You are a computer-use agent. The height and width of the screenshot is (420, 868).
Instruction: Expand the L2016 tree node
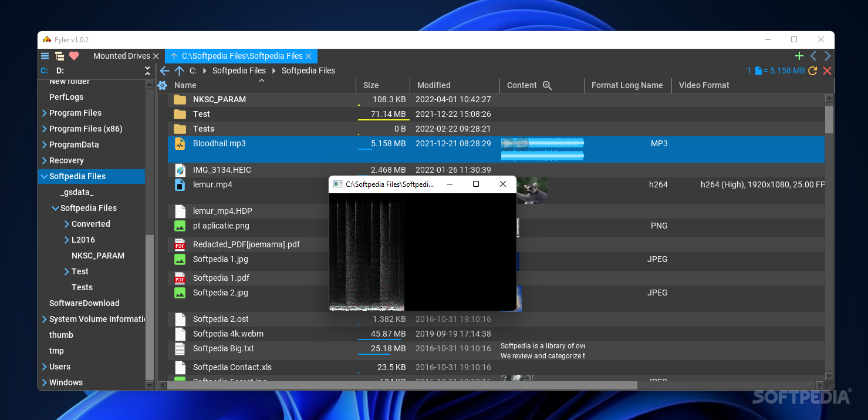67,240
